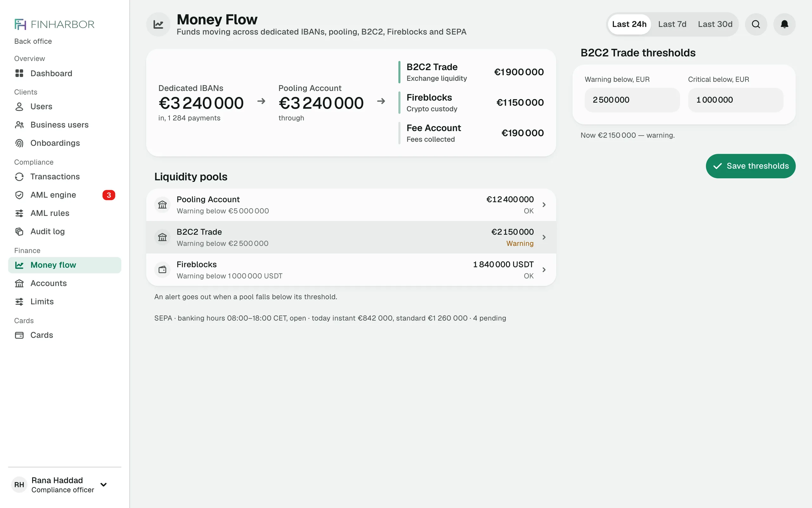Open Cards from the sidebar
This screenshot has width=812, height=508.
[x=64, y=335]
